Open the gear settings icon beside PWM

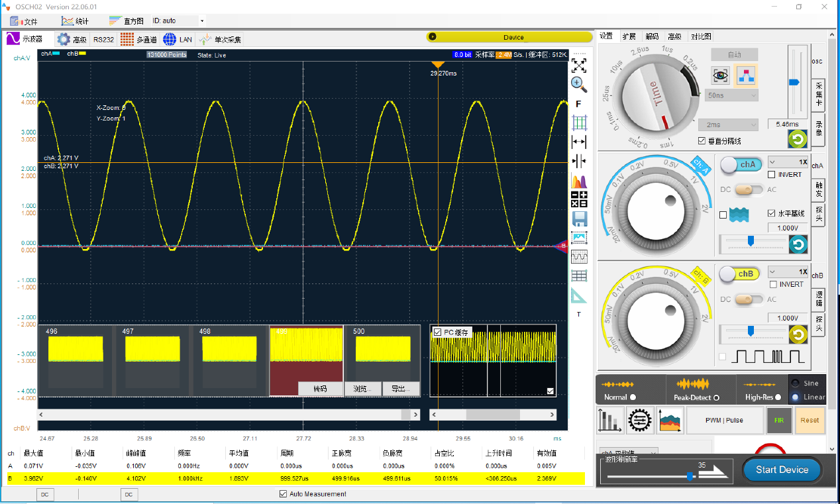(640, 420)
